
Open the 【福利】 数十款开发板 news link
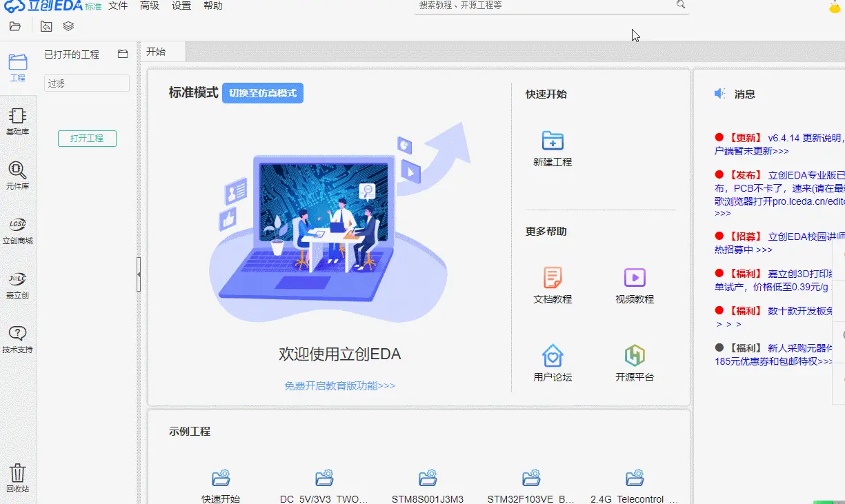779,317
